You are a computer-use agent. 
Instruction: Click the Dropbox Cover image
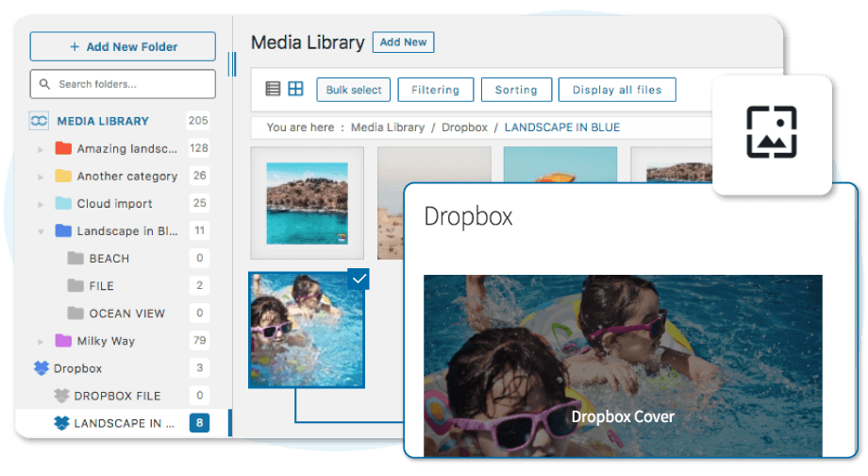point(623,365)
